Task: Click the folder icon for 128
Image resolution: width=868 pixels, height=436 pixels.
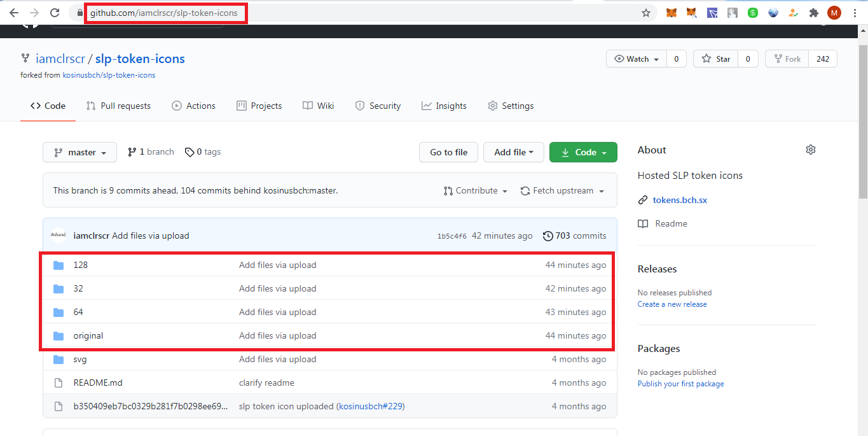Action: pyautogui.click(x=59, y=265)
